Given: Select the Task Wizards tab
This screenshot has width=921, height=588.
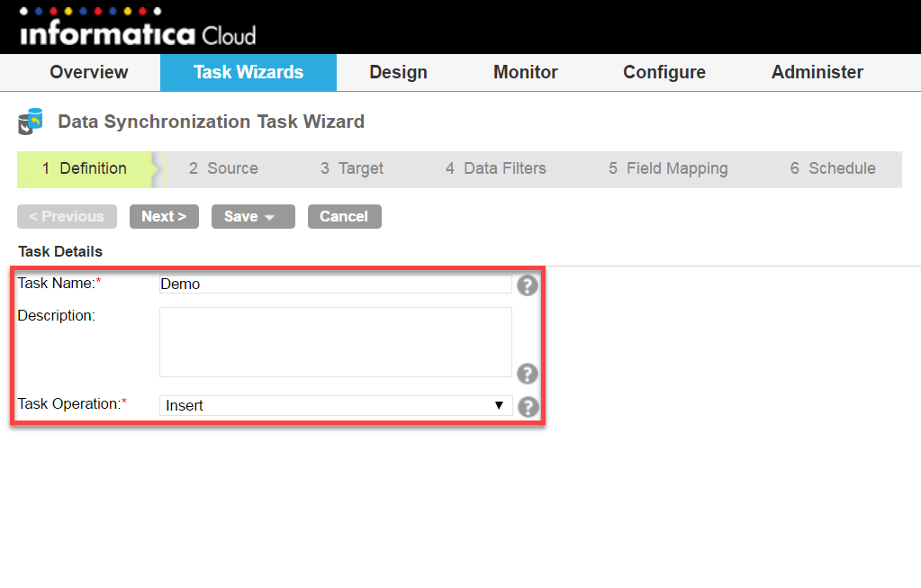Looking at the screenshot, I should coord(248,72).
